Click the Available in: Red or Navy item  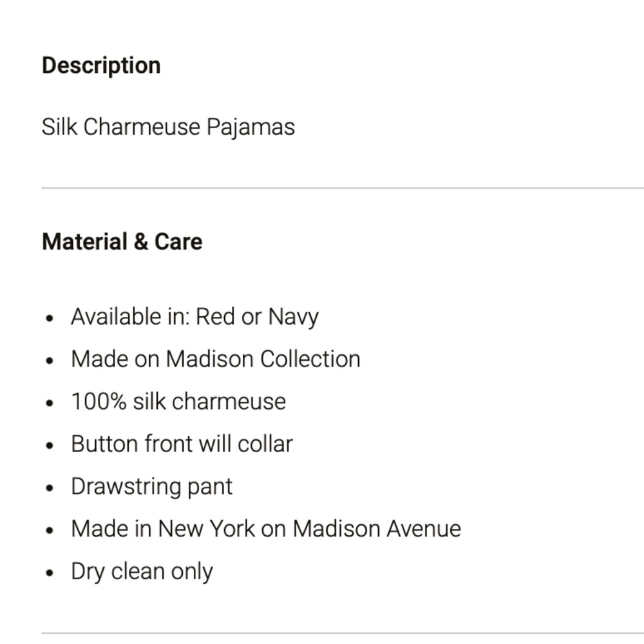[x=194, y=317]
